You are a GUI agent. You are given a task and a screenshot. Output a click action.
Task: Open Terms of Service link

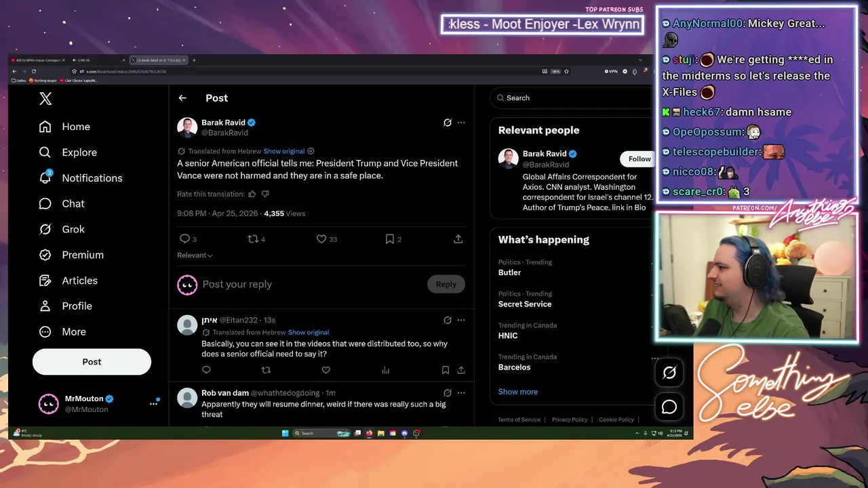pyautogui.click(x=519, y=420)
